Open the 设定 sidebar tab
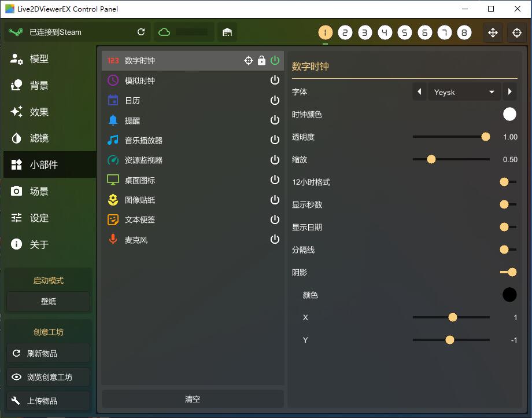 50,218
